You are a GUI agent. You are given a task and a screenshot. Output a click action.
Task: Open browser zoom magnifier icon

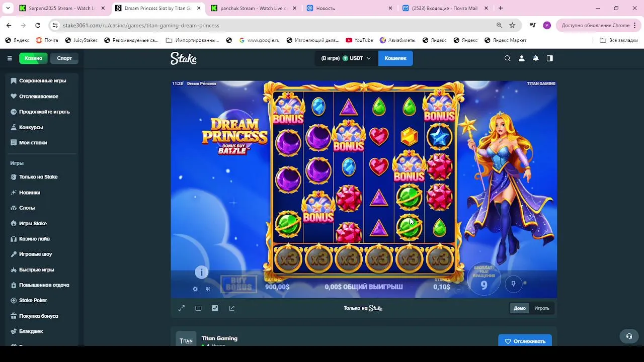[499, 25]
